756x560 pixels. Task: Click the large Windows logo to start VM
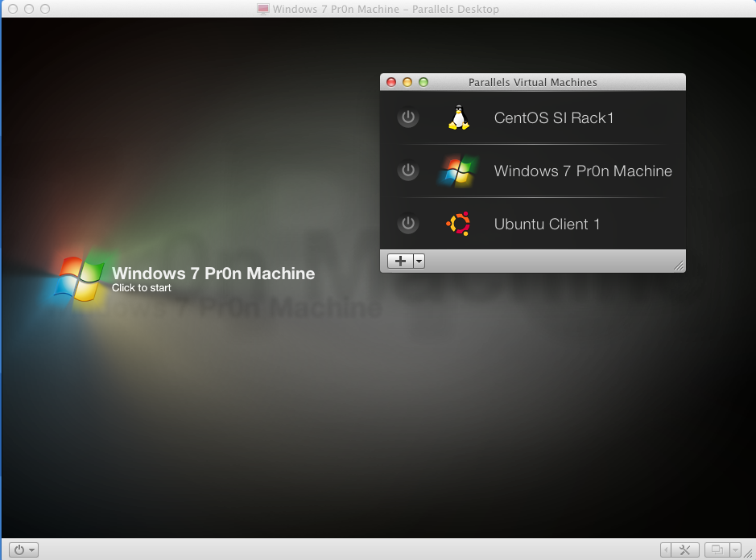tap(77, 278)
